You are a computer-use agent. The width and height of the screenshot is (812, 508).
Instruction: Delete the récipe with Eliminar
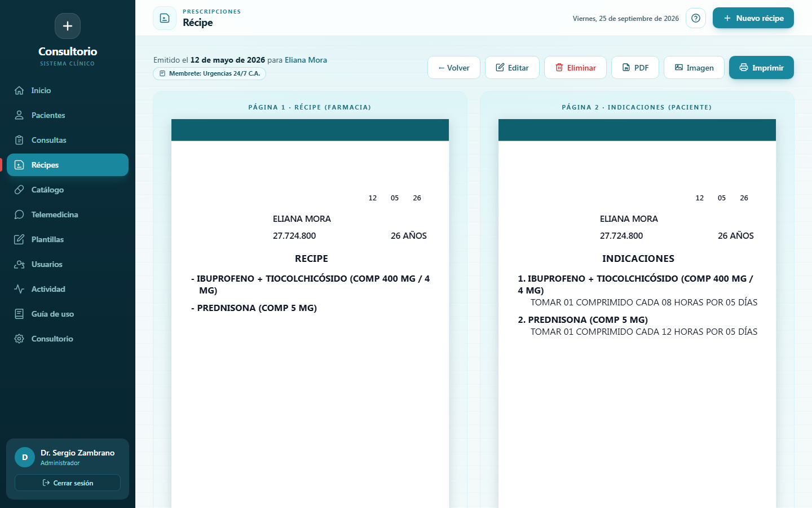(x=575, y=68)
